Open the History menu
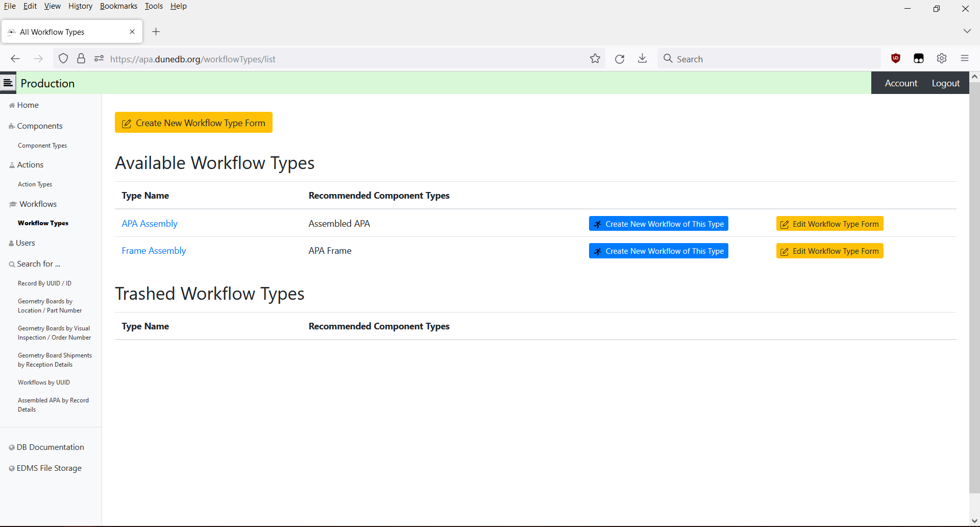 (80, 6)
